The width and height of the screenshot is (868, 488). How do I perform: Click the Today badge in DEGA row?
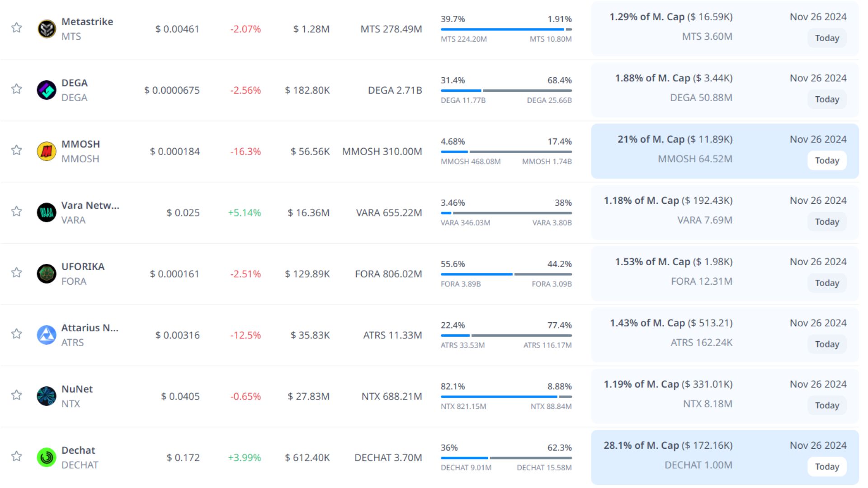tap(827, 99)
